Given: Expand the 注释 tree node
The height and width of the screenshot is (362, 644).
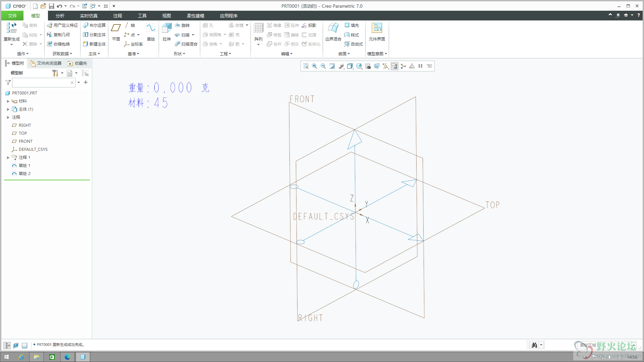Looking at the screenshot, I should click(x=8, y=117).
